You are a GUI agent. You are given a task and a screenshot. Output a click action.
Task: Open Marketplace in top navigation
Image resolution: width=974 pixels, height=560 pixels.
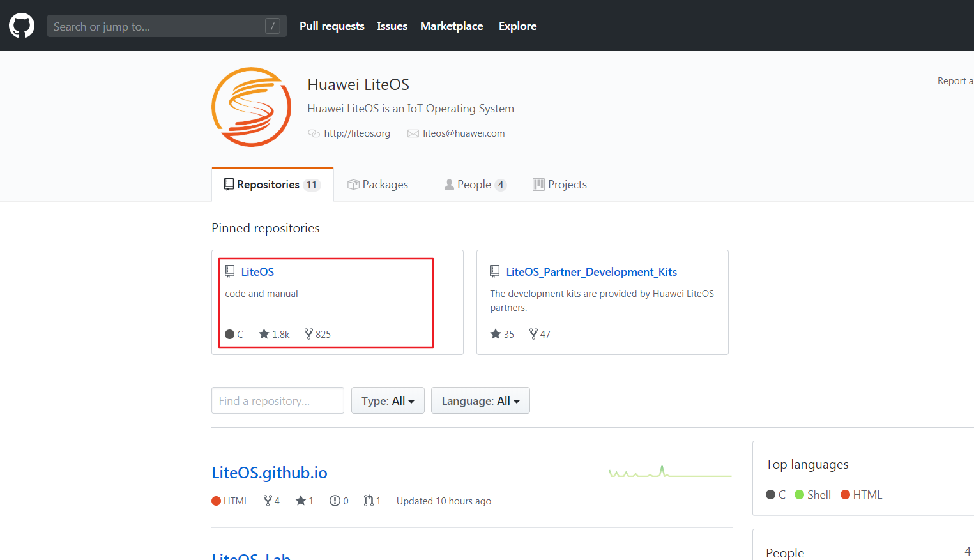pos(452,26)
